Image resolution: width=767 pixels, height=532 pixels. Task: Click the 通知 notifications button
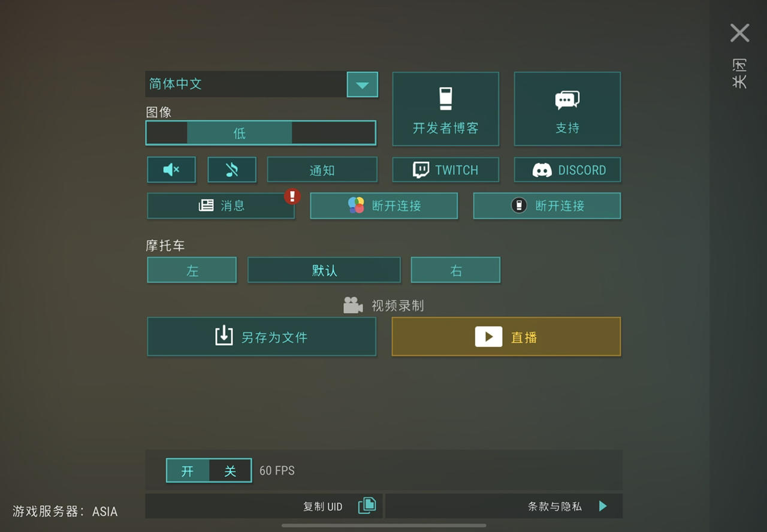(322, 170)
